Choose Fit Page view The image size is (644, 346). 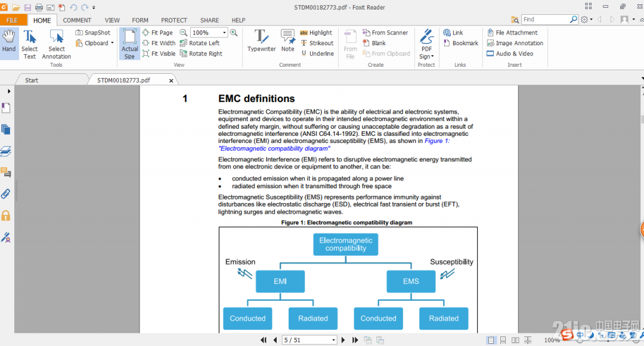click(157, 32)
